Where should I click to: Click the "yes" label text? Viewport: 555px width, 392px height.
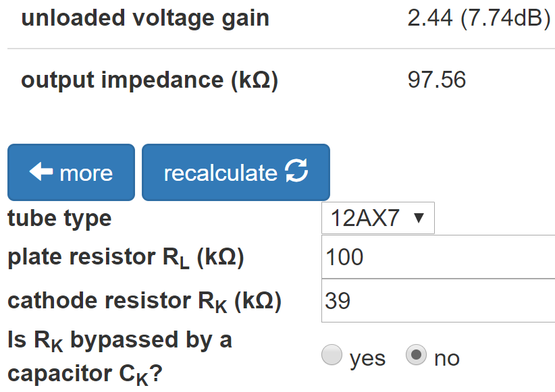click(367, 359)
